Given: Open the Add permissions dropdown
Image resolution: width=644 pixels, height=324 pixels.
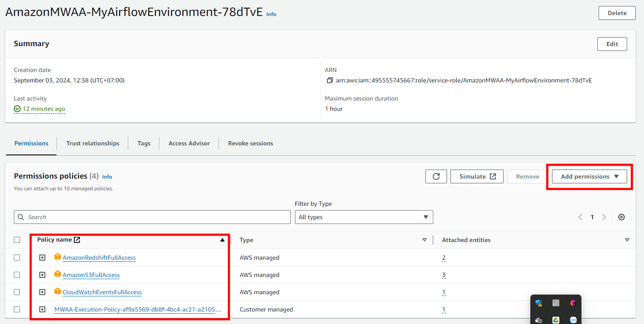Looking at the screenshot, I should pyautogui.click(x=590, y=176).
